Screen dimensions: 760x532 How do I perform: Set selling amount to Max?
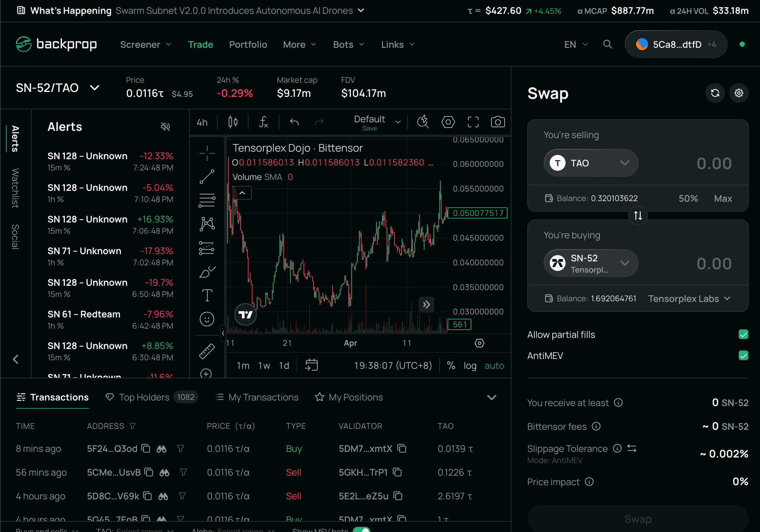point(723,198)
